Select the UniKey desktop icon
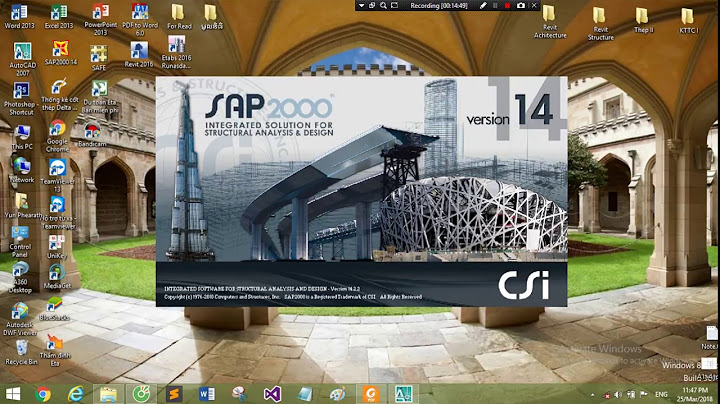Viewport: 720px width, 404px height. (56, 247)
